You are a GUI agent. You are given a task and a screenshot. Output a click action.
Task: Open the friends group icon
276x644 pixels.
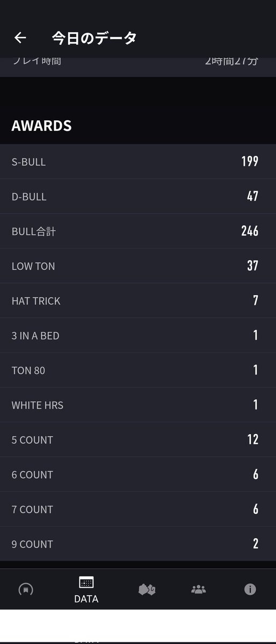coord(198,589)
